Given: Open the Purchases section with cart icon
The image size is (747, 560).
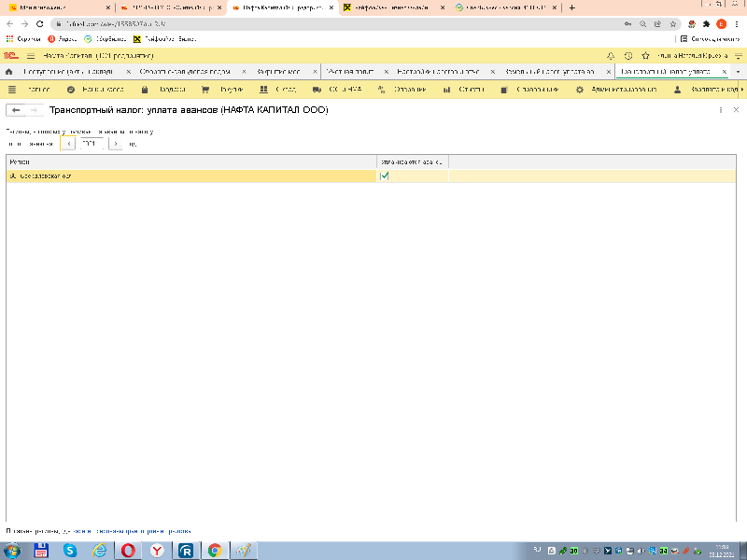Looking at the screenshot, I should tap(222, 89).
